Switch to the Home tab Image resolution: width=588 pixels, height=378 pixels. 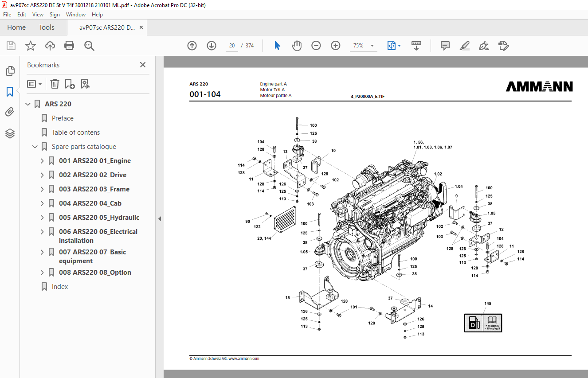click(16, 27)
